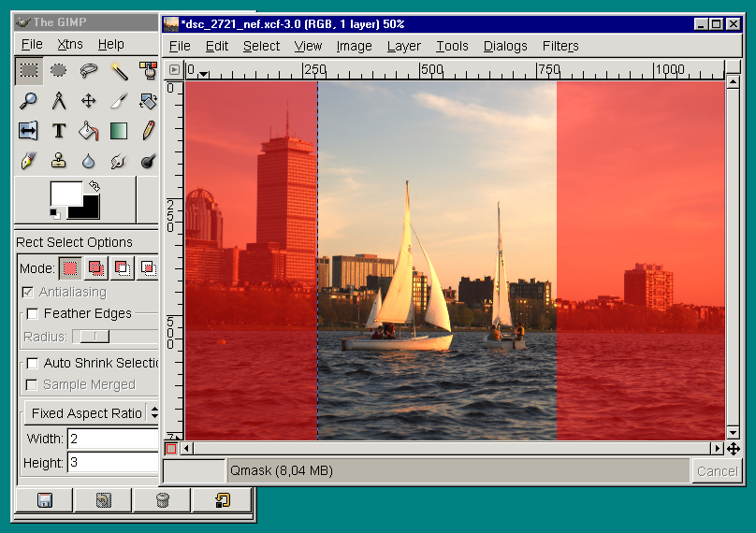Select the Blur/Sharpen droplet tool
The height and width of the screenshot is (533, 756).
pyautogui.click(x=88, y=161)
